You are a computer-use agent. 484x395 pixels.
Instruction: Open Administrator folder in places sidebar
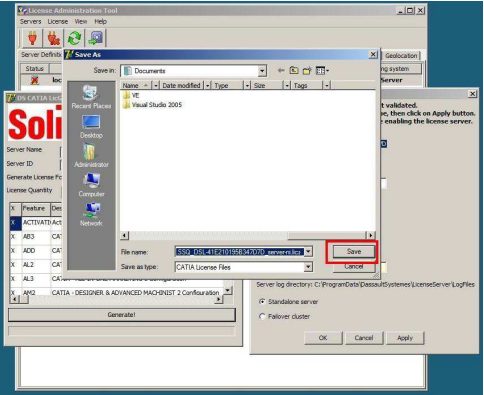[91, 156]
